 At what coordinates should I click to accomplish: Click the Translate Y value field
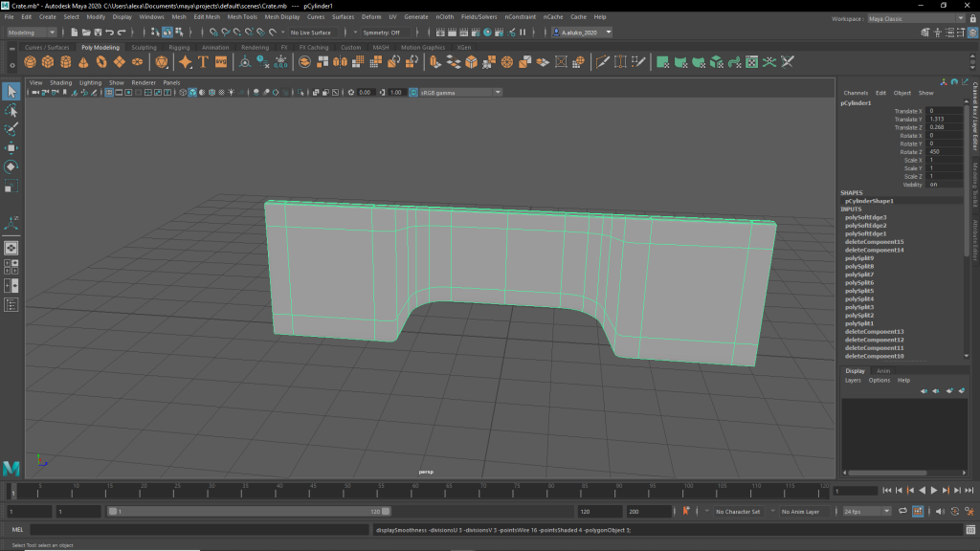[943, 119]
